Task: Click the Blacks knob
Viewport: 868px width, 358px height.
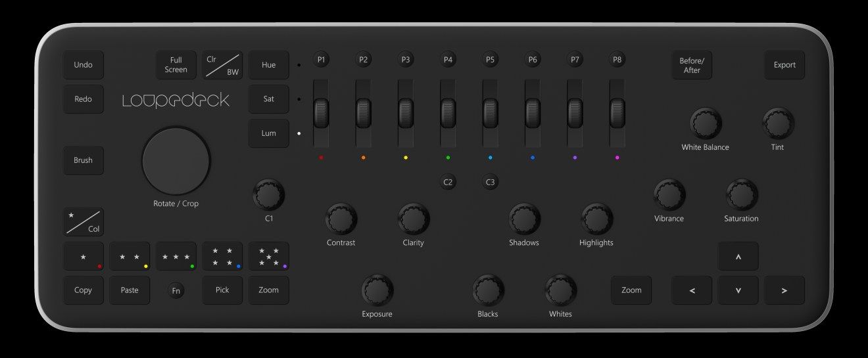Action: [x=488, y=290]
